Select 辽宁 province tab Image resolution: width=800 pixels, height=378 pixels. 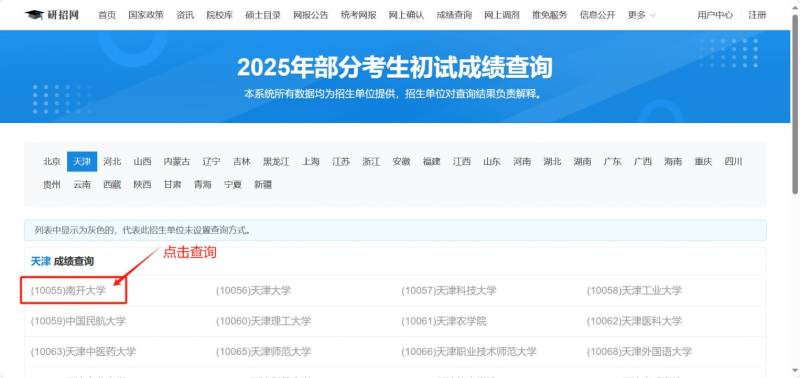coord(211,162)
